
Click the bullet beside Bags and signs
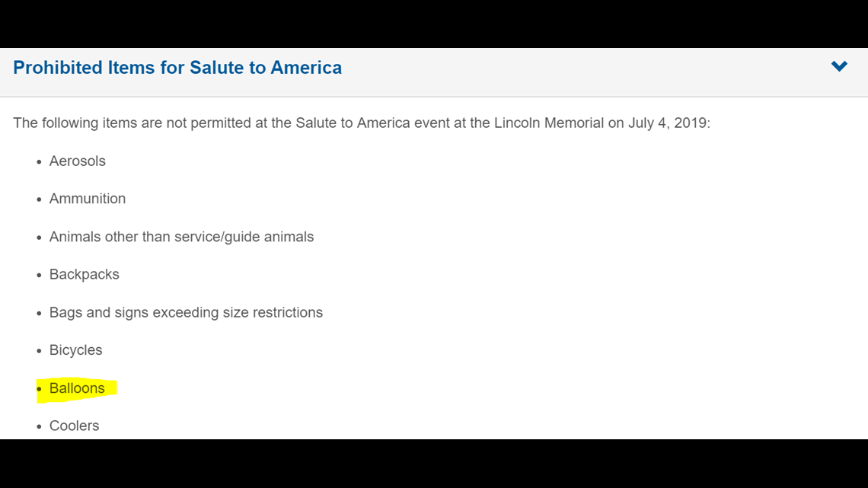39,314
